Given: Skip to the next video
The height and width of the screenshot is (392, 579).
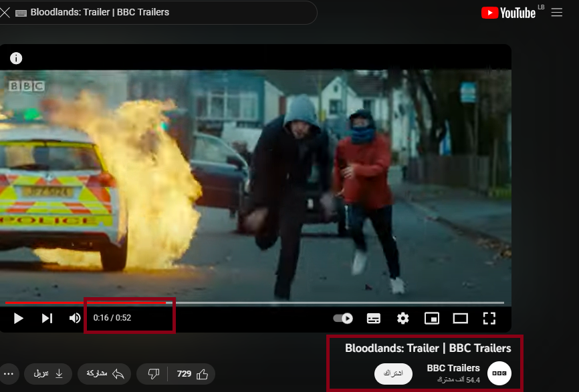Looking at the screenshot, I should click(x=47, y=318).
